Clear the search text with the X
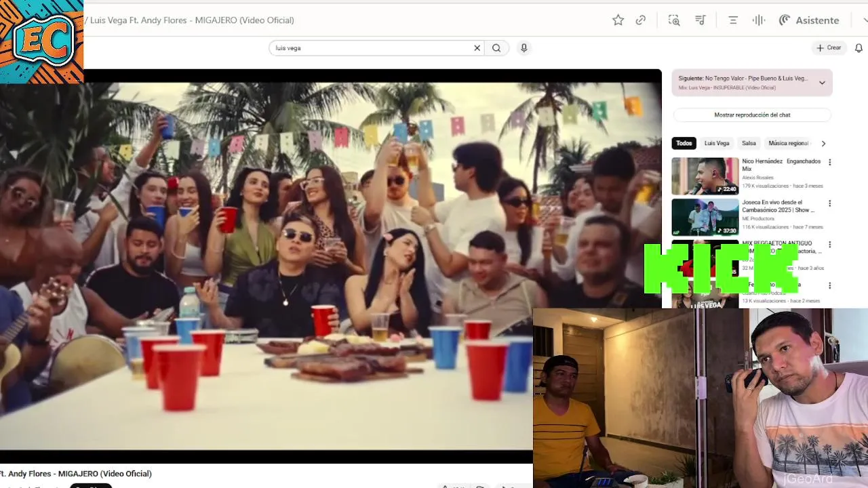868x488 pixels. pyautogui.click(x=477, y=48)
